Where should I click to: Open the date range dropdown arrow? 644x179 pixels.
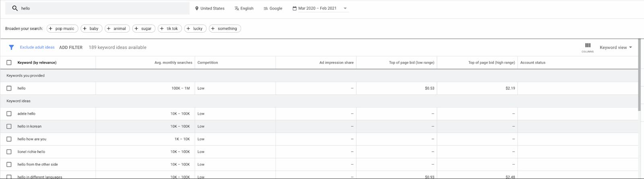345,8
